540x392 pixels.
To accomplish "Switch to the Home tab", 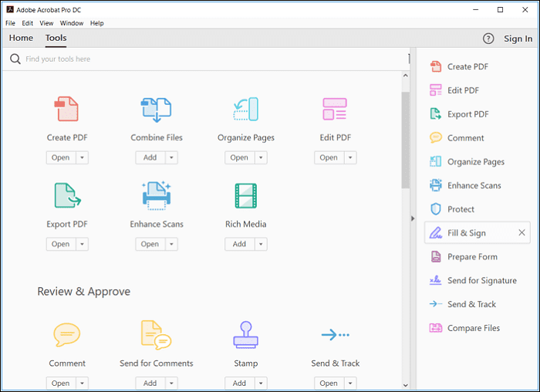I will 21,39.
